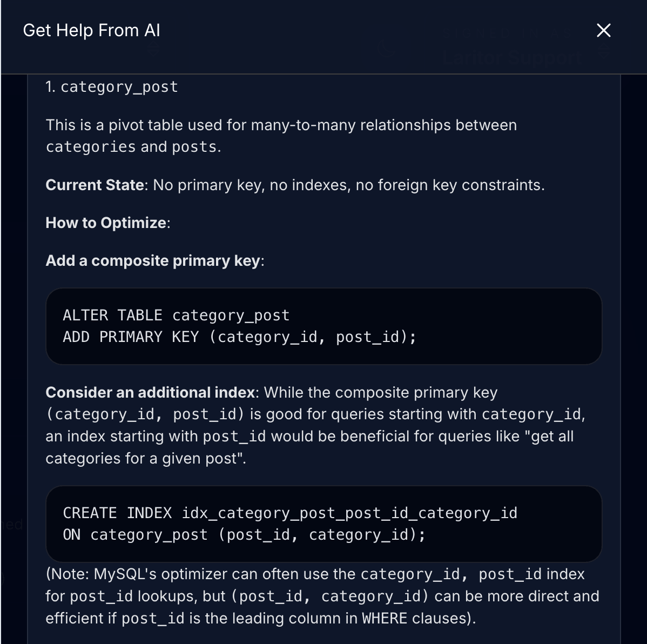Click the bold "Current State" label
647x644 pixels.
[95, 185]
